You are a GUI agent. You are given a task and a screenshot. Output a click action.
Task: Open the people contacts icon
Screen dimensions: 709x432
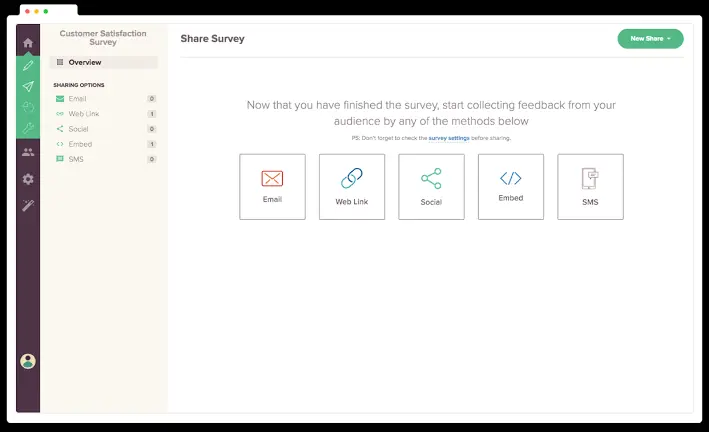click(28, 152)
